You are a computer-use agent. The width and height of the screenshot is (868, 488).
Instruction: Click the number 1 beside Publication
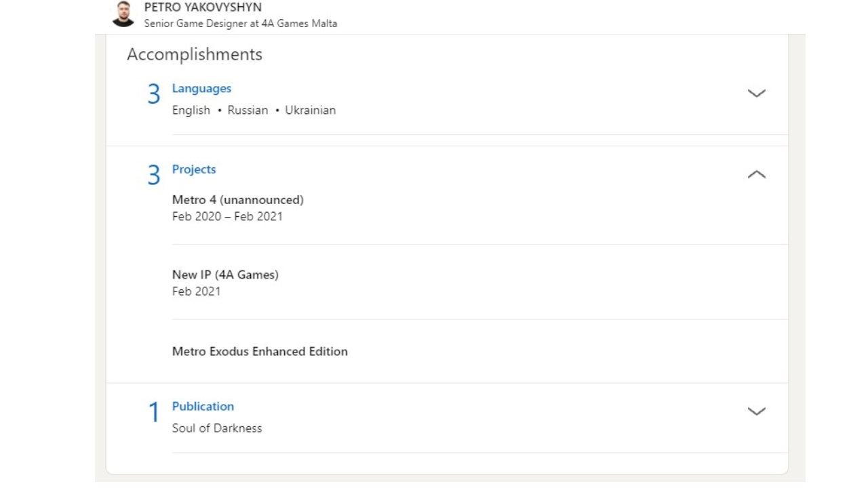point(154,413)
